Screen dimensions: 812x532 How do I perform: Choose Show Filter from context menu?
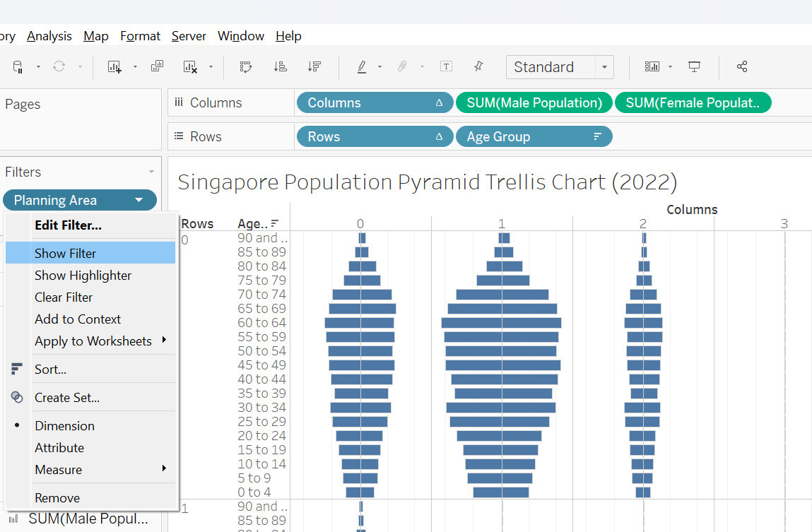click(x=65, y=254)
